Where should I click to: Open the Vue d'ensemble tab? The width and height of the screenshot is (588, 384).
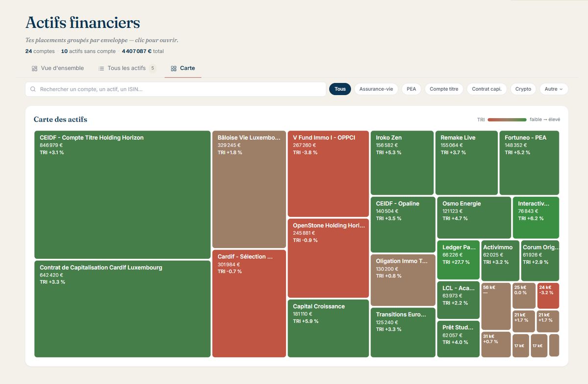coord(58,68)
